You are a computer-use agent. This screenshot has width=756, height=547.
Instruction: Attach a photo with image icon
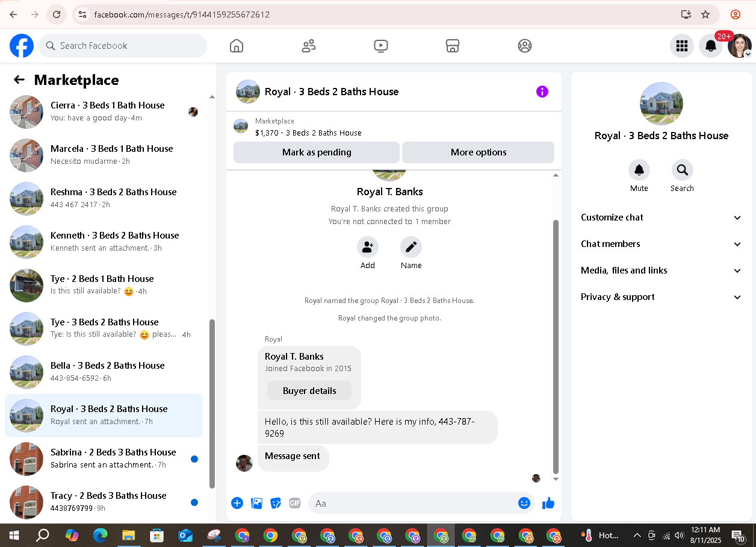tap(256, 503)
